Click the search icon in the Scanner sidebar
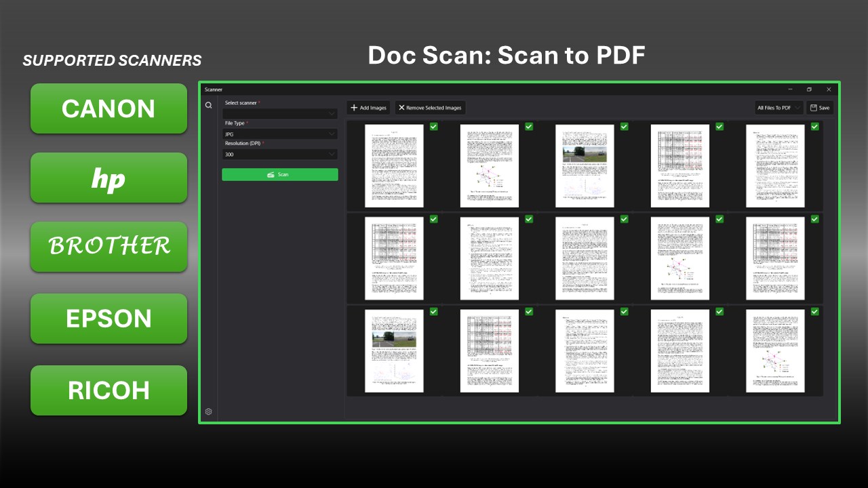Image resolution: width=868 pixels, height=488 pixels. [x=209, y=105]
